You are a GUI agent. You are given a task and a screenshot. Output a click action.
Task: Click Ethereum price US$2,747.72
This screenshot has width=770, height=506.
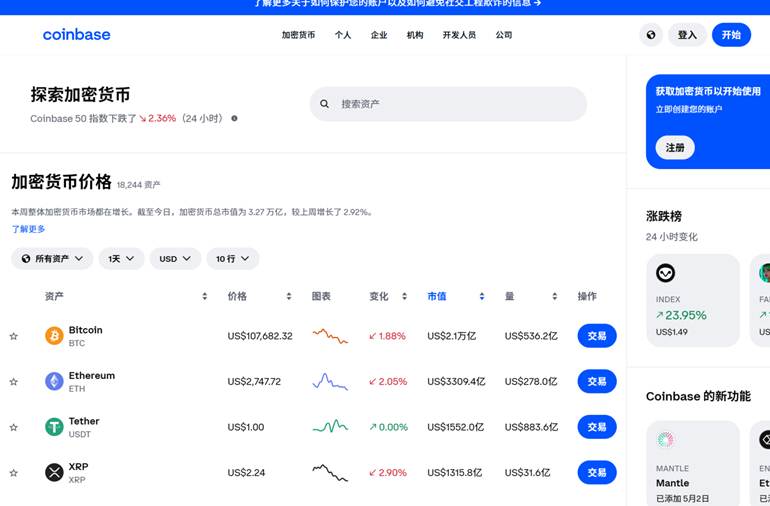point(254,381)
